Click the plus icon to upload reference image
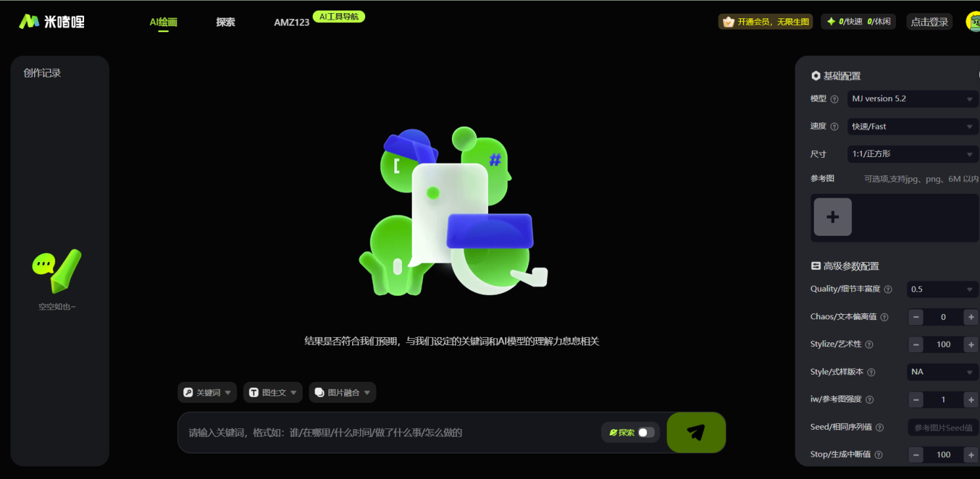This screenshot has width=980, height=479. tap(832, 217)
